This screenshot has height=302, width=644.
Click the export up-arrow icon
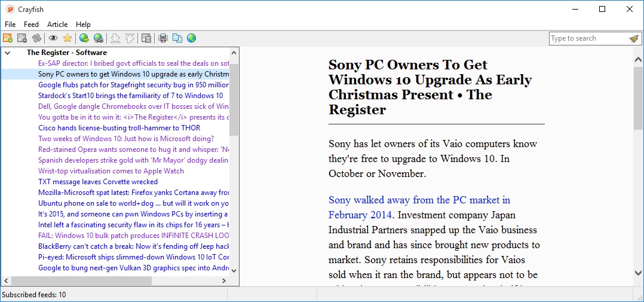[130, 38]
